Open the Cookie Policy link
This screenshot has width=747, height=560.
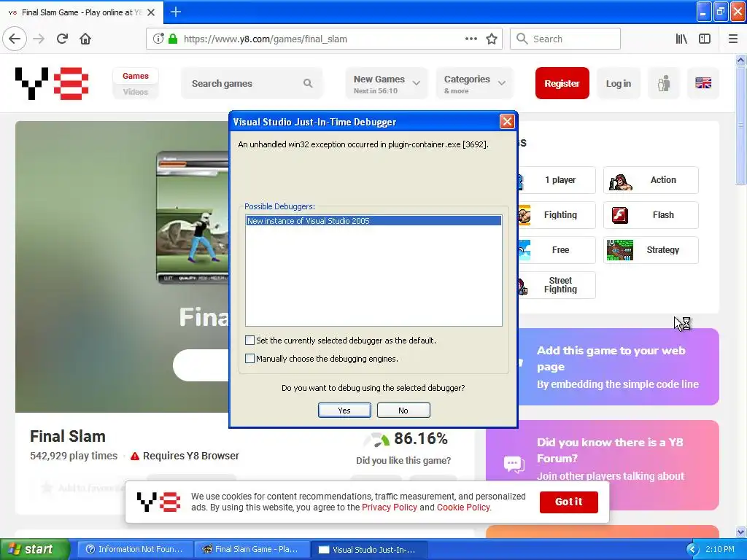(463, 507)
